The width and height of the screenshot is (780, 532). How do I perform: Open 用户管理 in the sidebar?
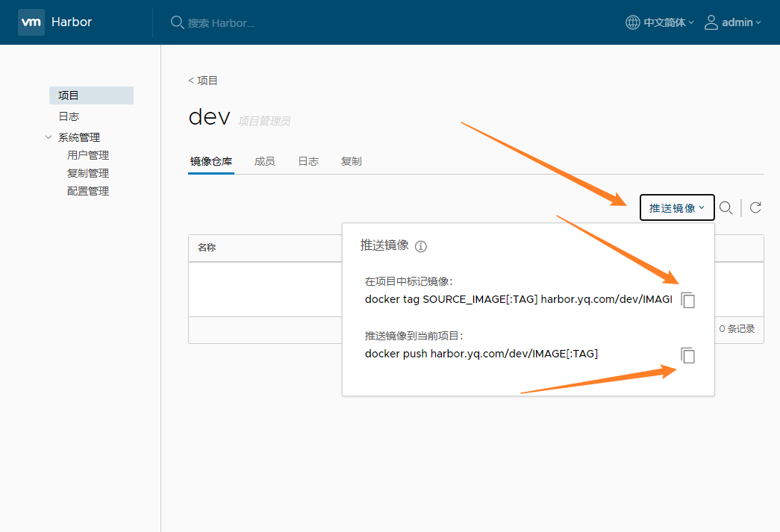(88, 155)
